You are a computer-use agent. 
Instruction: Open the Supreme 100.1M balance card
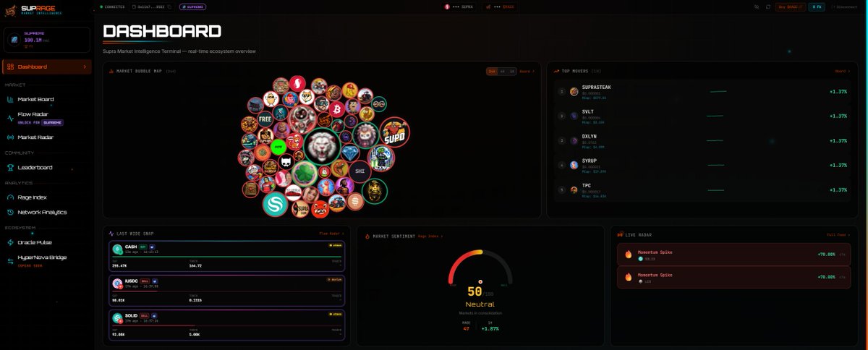point(47,40)
